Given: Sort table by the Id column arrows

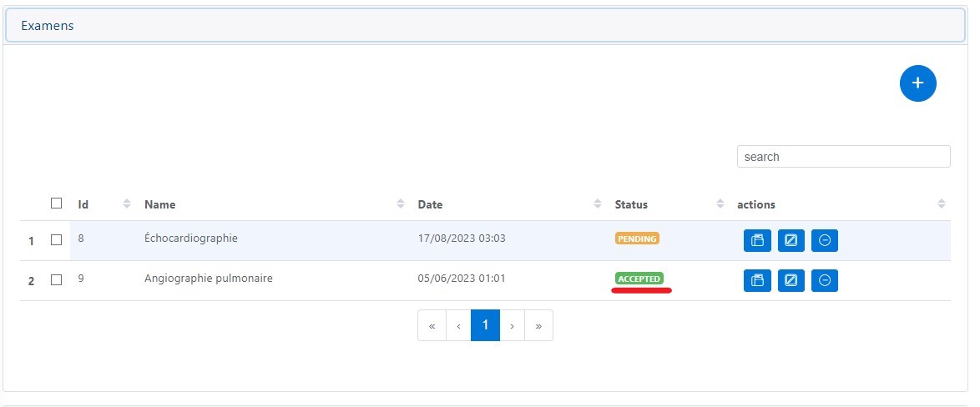Looking at the screenshot, I should [127, 203].
